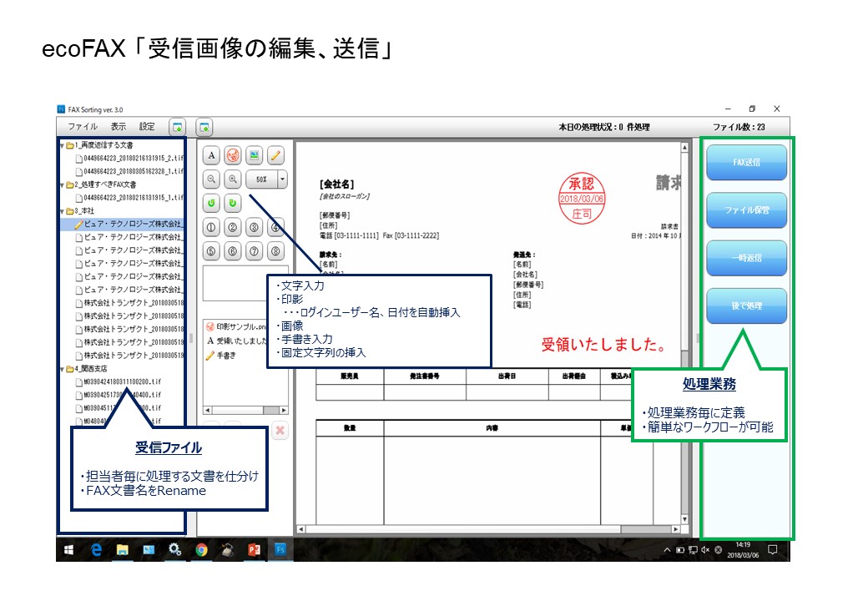Click the item list's scroll right arrow
This screenshot has height=601, width=868.
(x=284, y=410)
